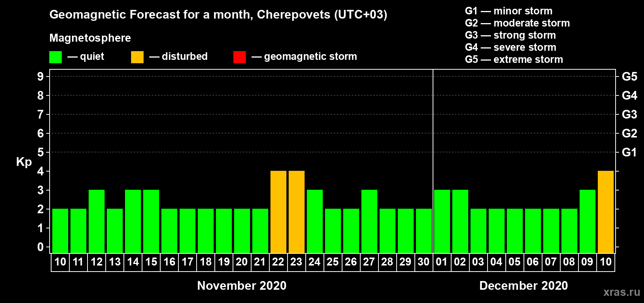This screenshot has width=644, height=303.
Task: Select 'G1 — minor storm' legend line
Action: pyautogui.click(x=509, y=11)
